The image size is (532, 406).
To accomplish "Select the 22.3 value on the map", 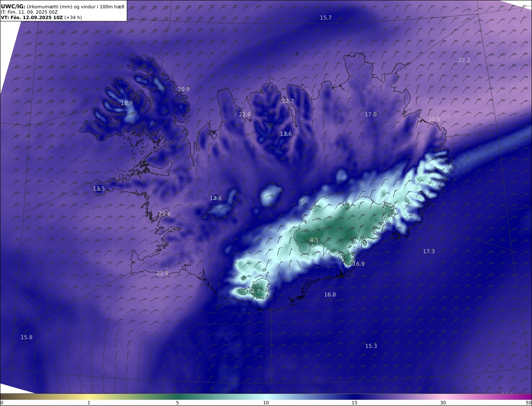I will click(x=464, y=60).
